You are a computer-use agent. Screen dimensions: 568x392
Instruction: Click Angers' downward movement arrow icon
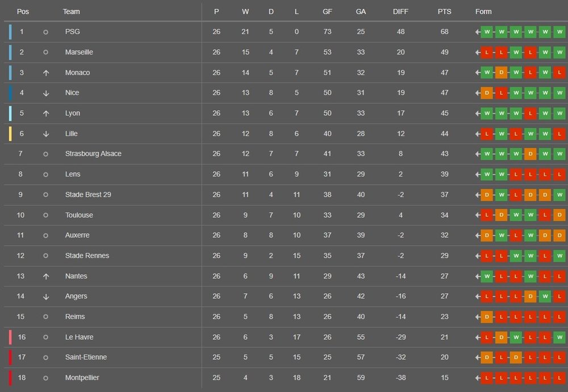pyautogui.click(x=46, y=297)
